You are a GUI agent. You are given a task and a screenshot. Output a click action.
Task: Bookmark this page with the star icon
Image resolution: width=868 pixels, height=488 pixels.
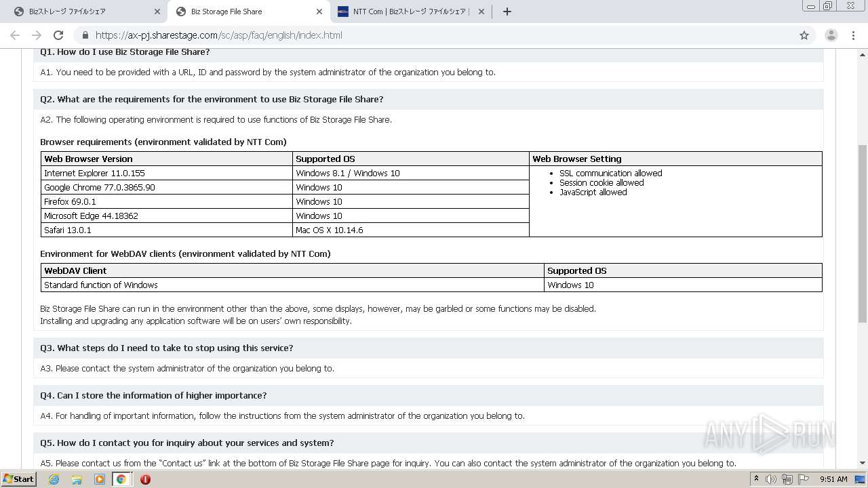(x=804, y=35)
